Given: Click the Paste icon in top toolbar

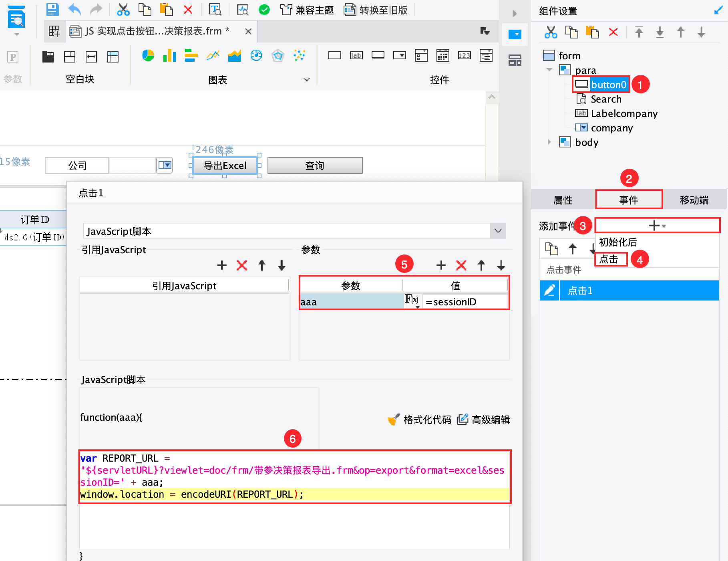Looking at the screenshot, I should click(166, 9).
